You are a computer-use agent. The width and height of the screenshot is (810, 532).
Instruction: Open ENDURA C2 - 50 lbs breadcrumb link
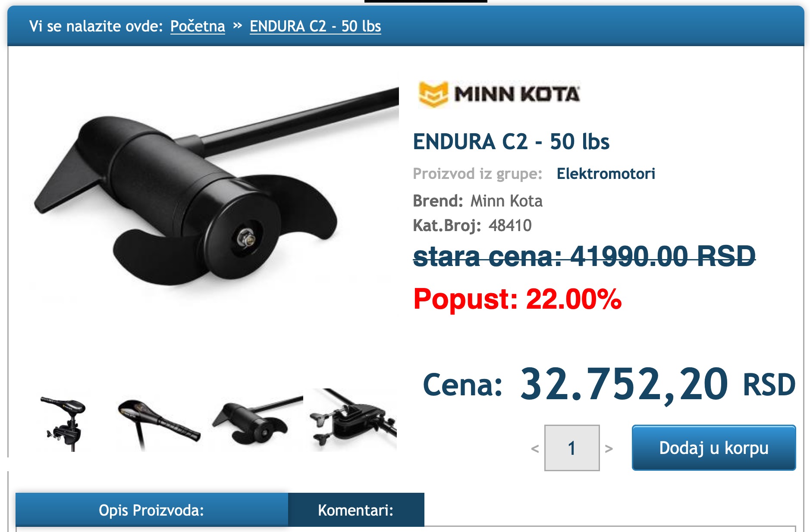pyautogui.click(x=315, y=26)
